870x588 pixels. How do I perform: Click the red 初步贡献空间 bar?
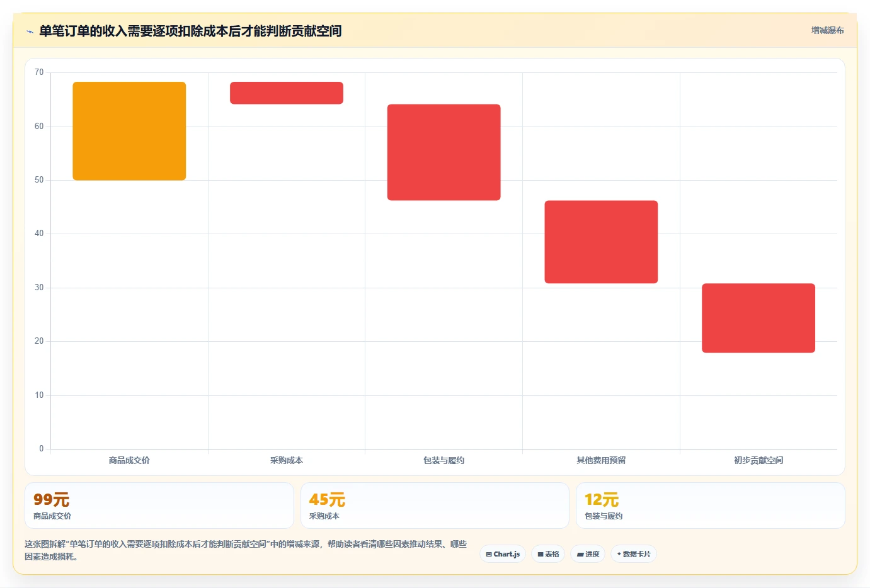coord(758,318)
